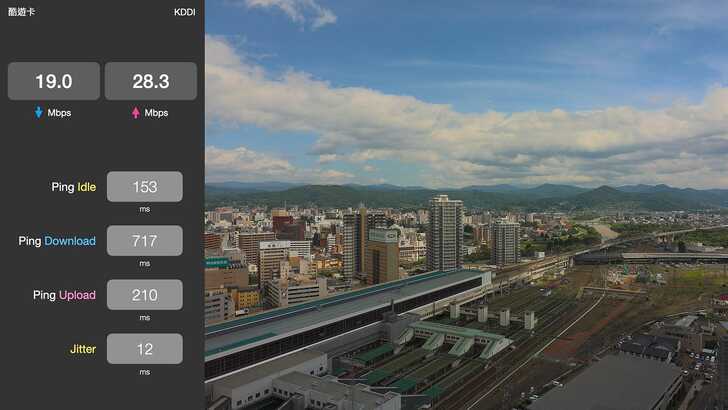The width and height of the screenshot is (728, 410).
Task: Click the Ping Upload label
Action: tap(65, 295)
